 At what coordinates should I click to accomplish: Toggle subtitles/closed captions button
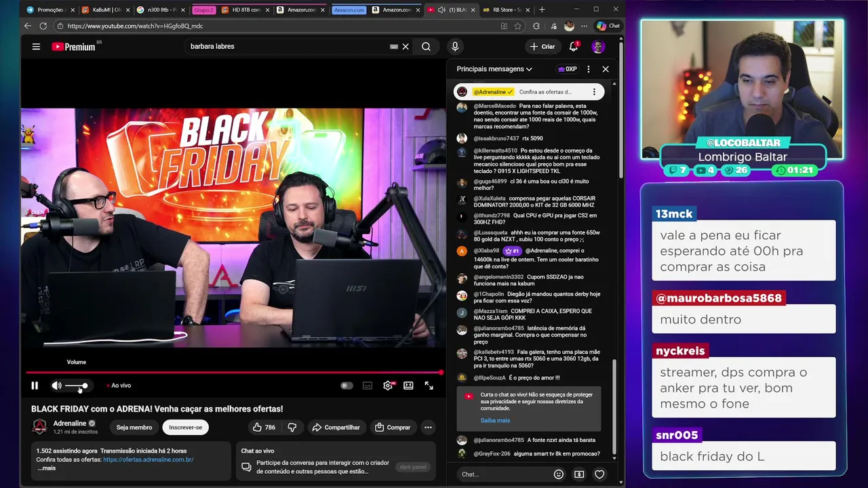(x=368, y=386)
